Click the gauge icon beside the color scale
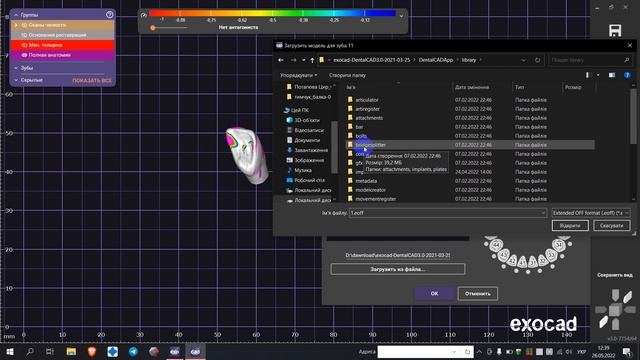Image resolution: width=640 pixels, height=360 pixels. 144,15
